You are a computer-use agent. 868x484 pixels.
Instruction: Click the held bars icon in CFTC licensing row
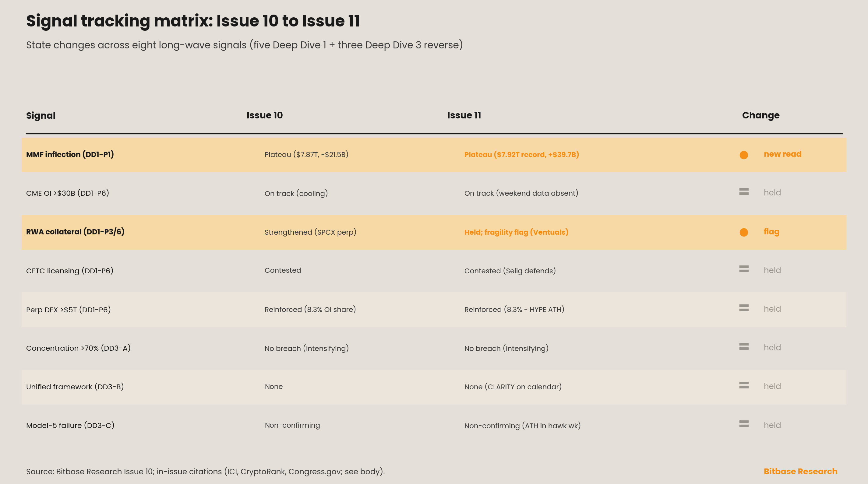coord(744,269)
